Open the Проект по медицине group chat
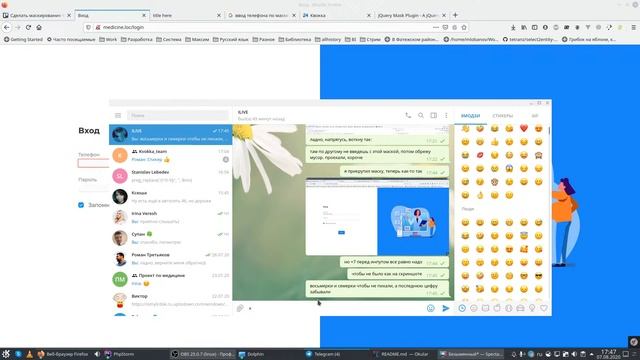640x360 pixels. (171, 279)
